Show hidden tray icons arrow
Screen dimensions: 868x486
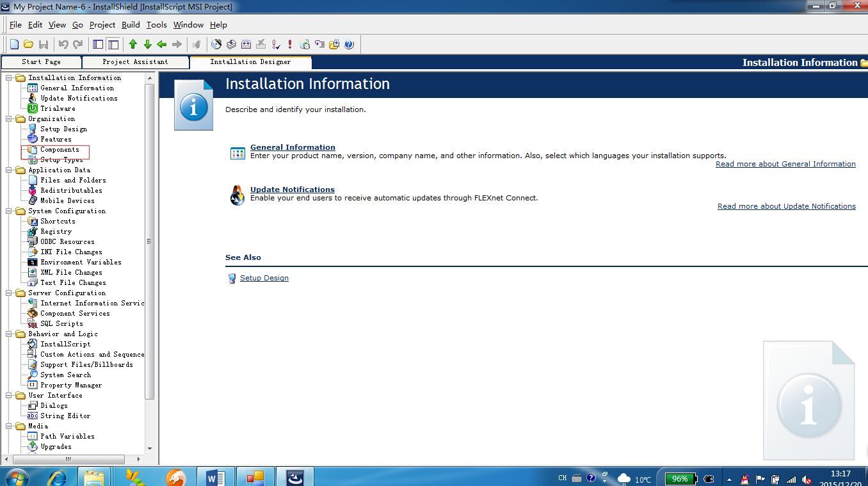[729, 479]
